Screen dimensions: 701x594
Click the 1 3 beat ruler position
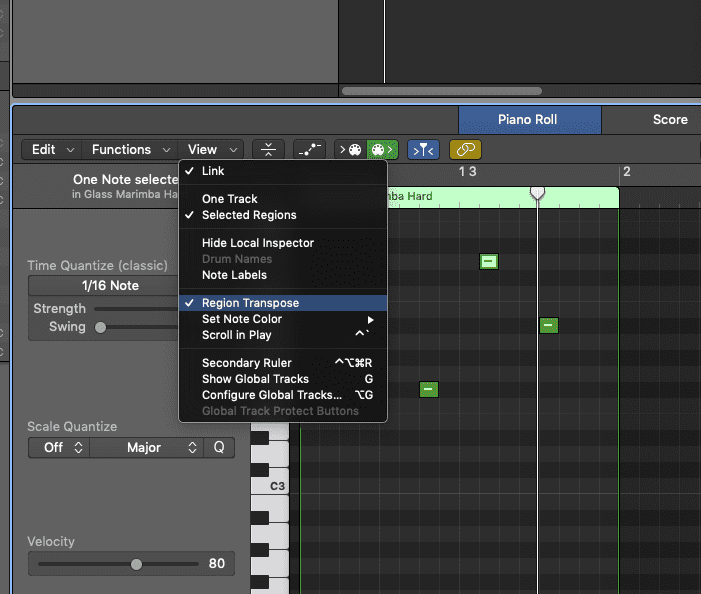[468, 172]
